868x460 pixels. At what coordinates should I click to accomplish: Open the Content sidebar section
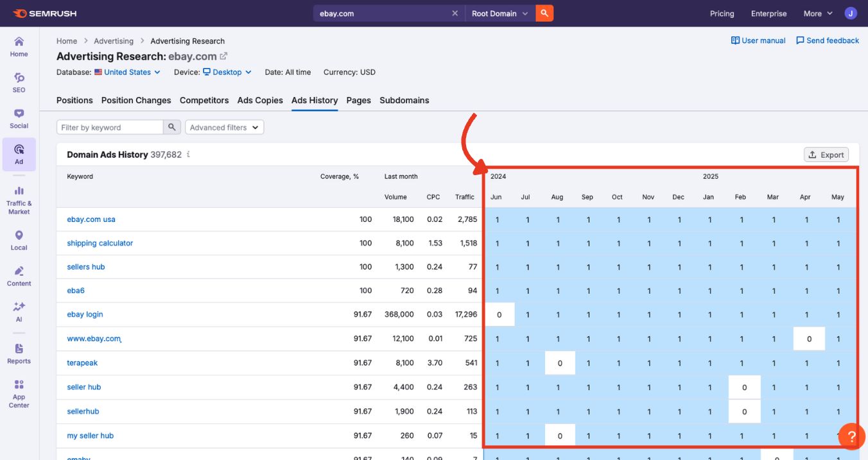pos(19,276)
